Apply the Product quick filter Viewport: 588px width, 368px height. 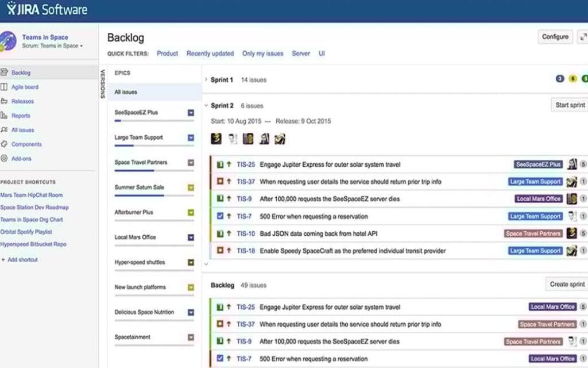point(167,53)
